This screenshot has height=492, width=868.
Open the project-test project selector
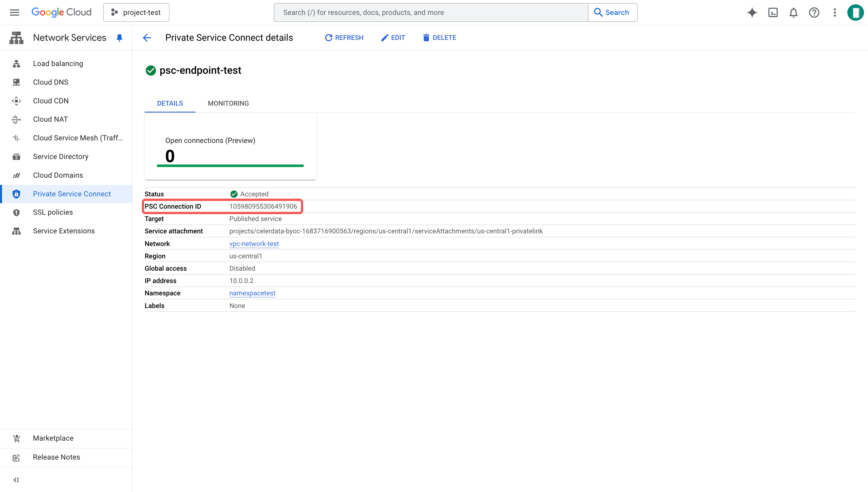pos(136,13)
